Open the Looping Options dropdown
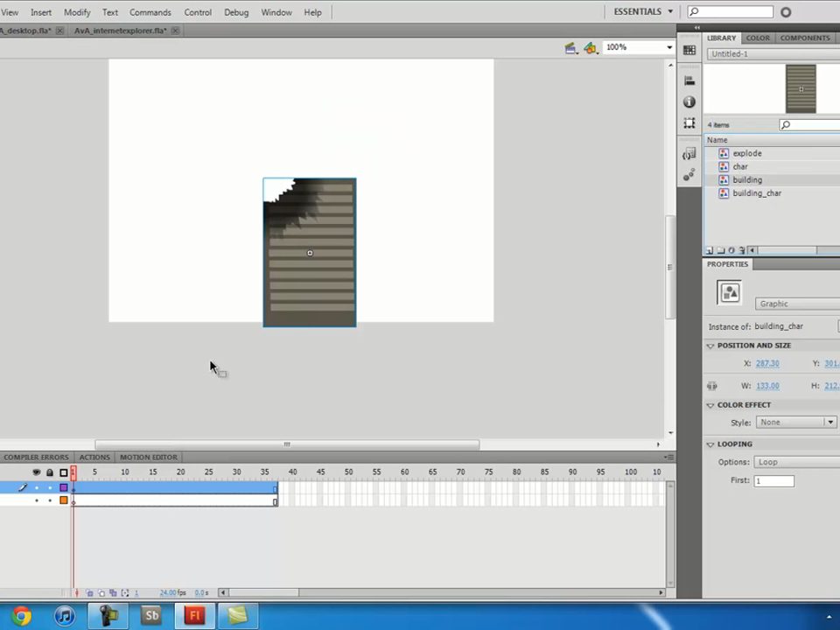840x630 pixels. 796,462
